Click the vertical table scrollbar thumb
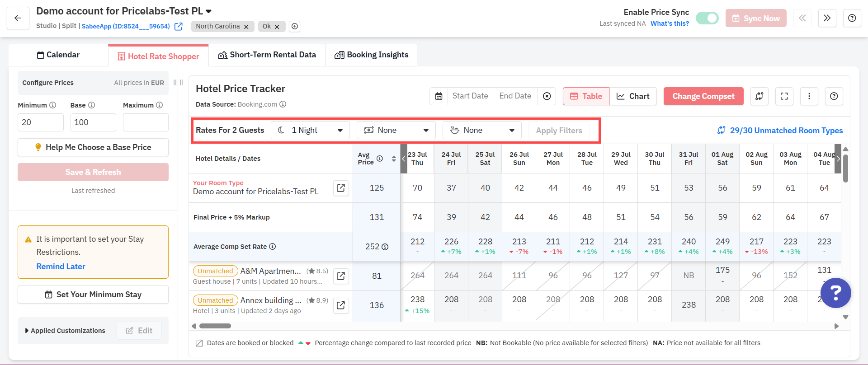 [x=845, y=168]
